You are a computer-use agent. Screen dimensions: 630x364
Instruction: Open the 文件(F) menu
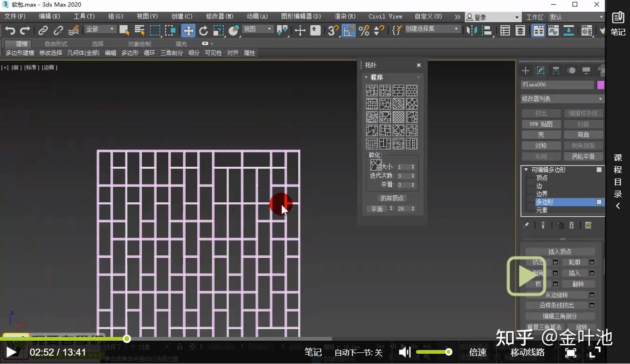click(15, 16)
